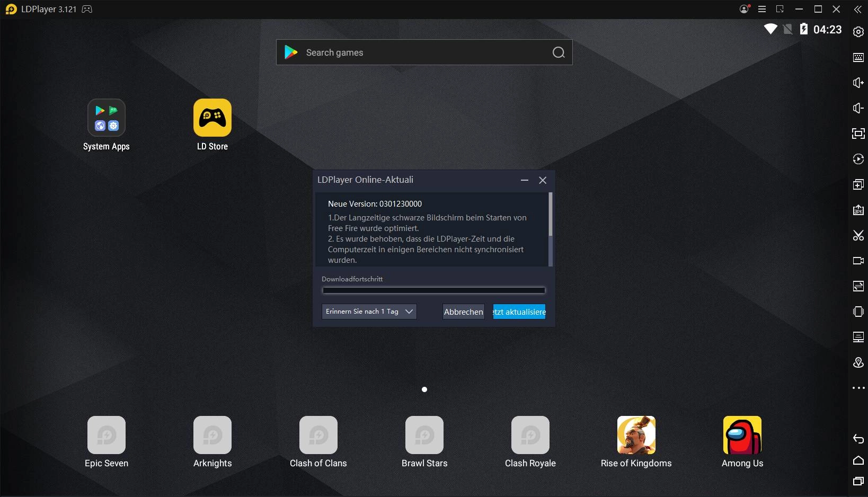Focus the Search games input field
The height and width of the screenshot is (497, 868).
point(424,52)
